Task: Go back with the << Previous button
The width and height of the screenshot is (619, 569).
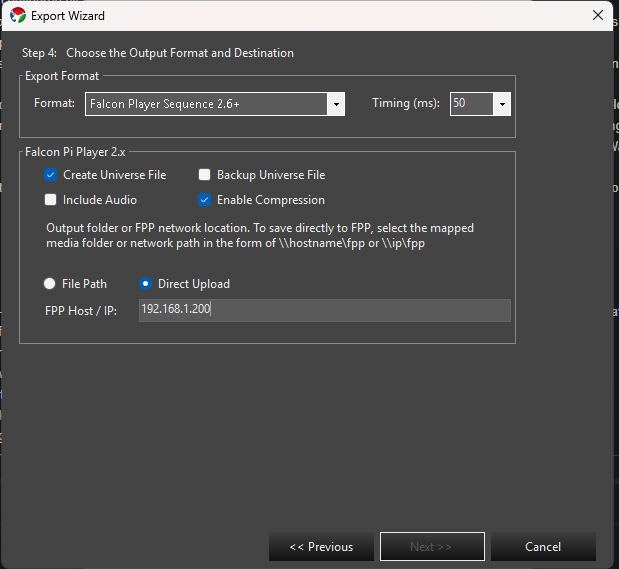Action: [321, 546]
